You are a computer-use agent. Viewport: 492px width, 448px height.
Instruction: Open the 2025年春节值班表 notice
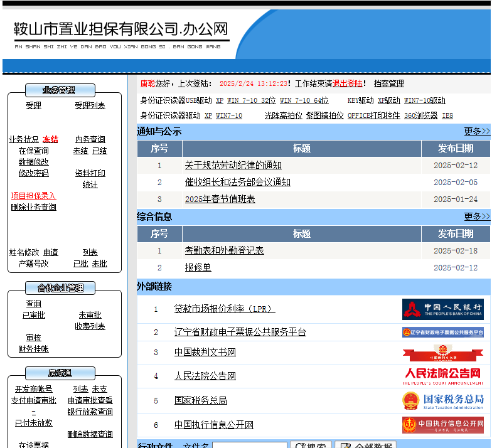click(x=220, y=199)
